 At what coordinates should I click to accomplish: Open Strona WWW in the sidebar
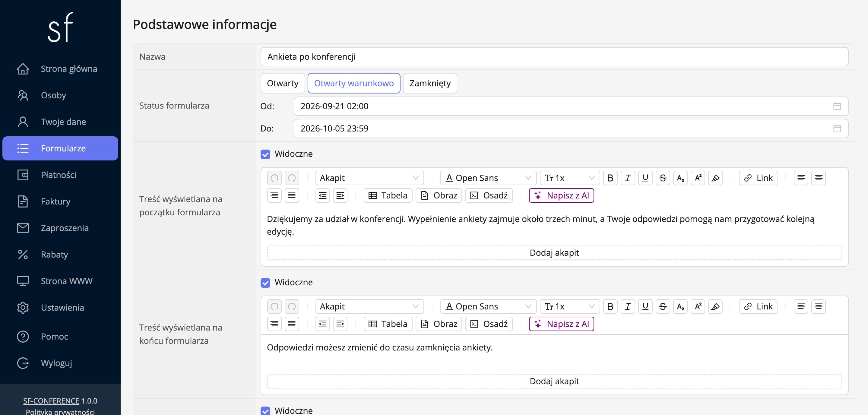tap(60, 281)
